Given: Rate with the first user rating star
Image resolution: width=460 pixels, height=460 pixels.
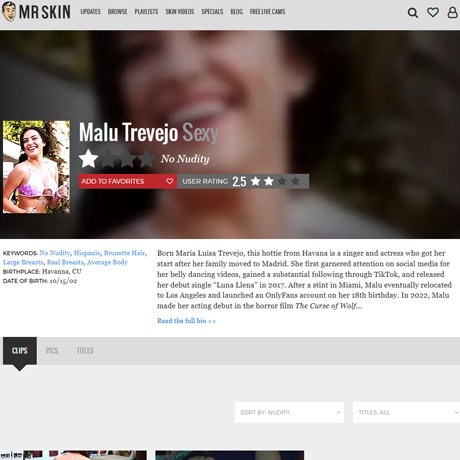Looking at the screenshot, I should [256, 181].
